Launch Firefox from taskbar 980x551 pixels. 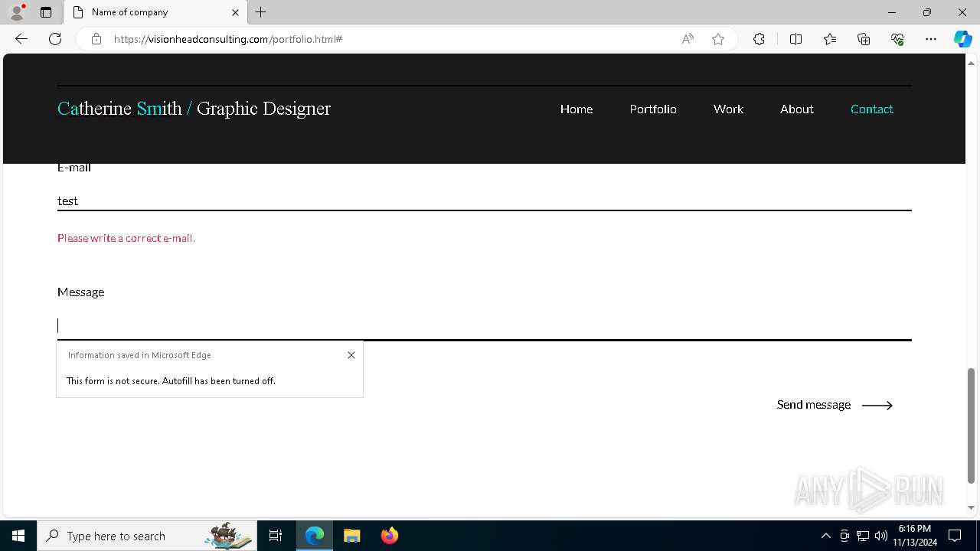pos(389,536)
